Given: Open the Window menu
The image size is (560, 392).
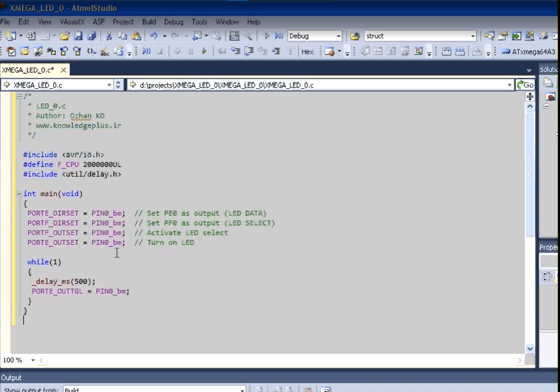Looking at the screenshot, I should click(x=227, y=22).
